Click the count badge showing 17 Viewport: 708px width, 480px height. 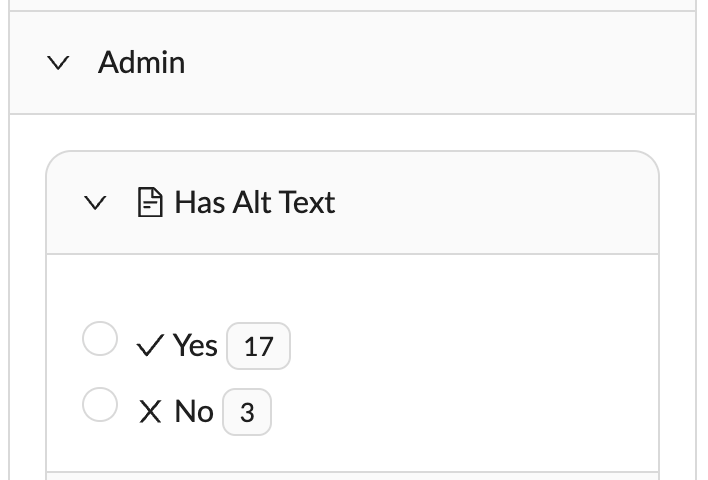coord(258,346)
